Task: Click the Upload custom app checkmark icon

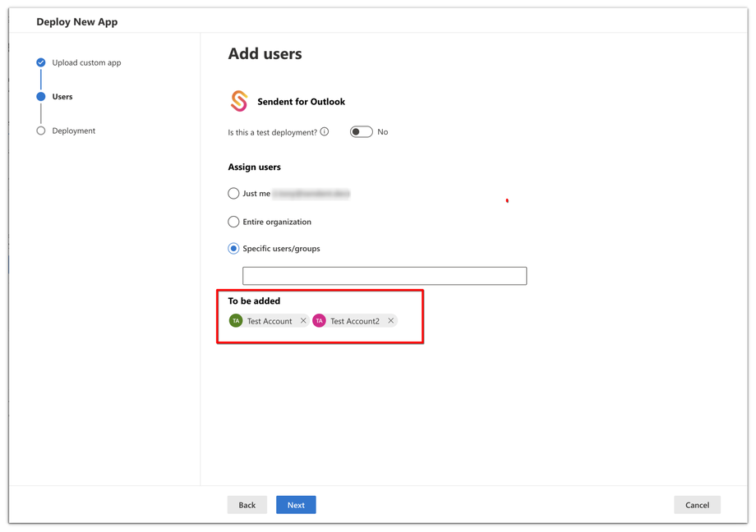Action: click(x=41, y=62)
